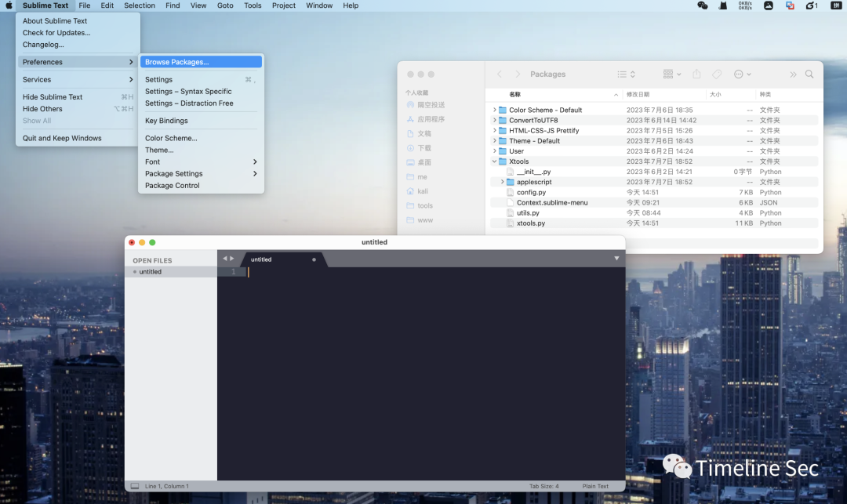Open the Finder view mode list selector
847x504 pixels.
(x=626, y=74)
